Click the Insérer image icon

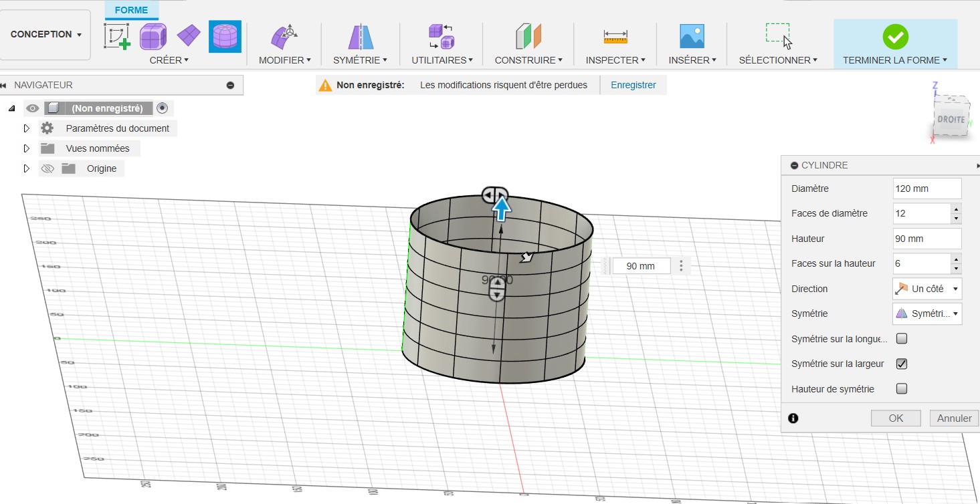point(692,36)
